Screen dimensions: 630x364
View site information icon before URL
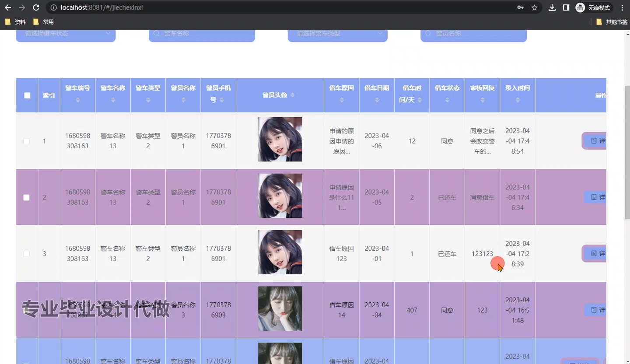tap(54, 7)
